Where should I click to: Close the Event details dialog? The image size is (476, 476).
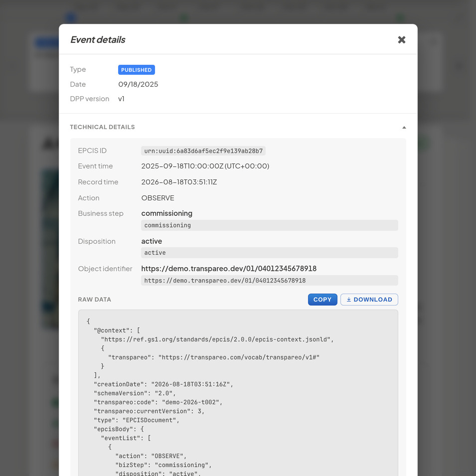pyautogui.click(x=401, y=40)
